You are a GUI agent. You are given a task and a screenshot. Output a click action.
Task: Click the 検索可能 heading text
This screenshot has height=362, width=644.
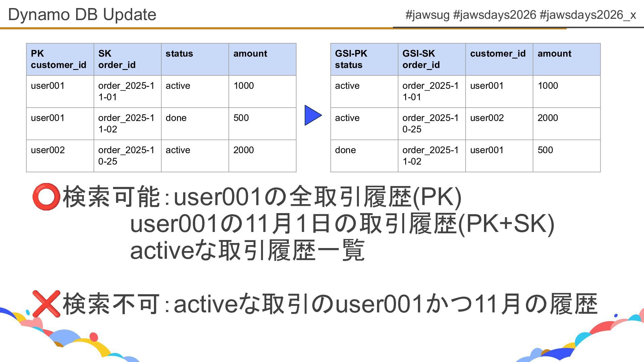111,197
